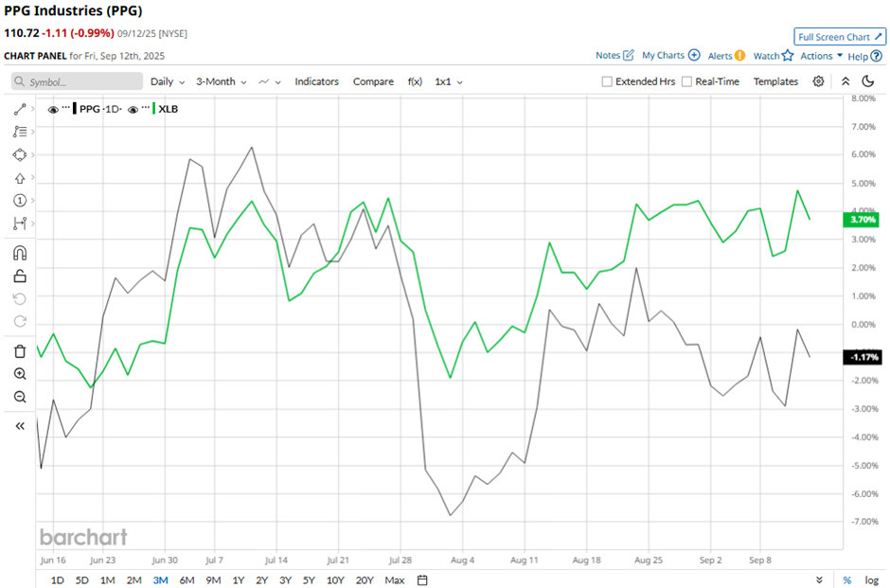Viewport: 890px width, 588px height.
Task: Open the f(x) expressions menu
Action: pyautogui.click(x=415, y=81)
